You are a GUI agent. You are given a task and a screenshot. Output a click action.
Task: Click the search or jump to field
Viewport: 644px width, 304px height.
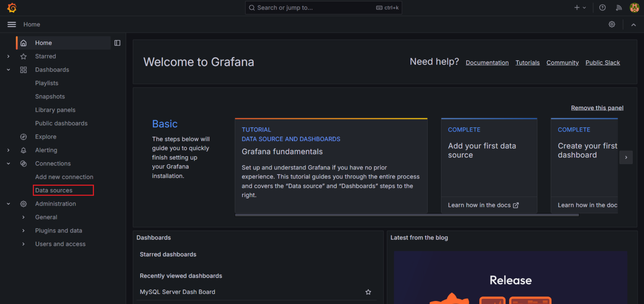[323, 7]
